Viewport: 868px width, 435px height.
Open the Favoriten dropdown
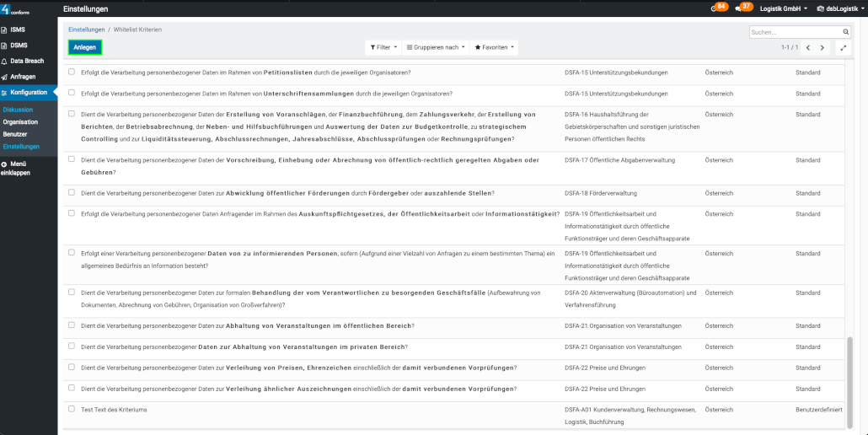(494, 47)
